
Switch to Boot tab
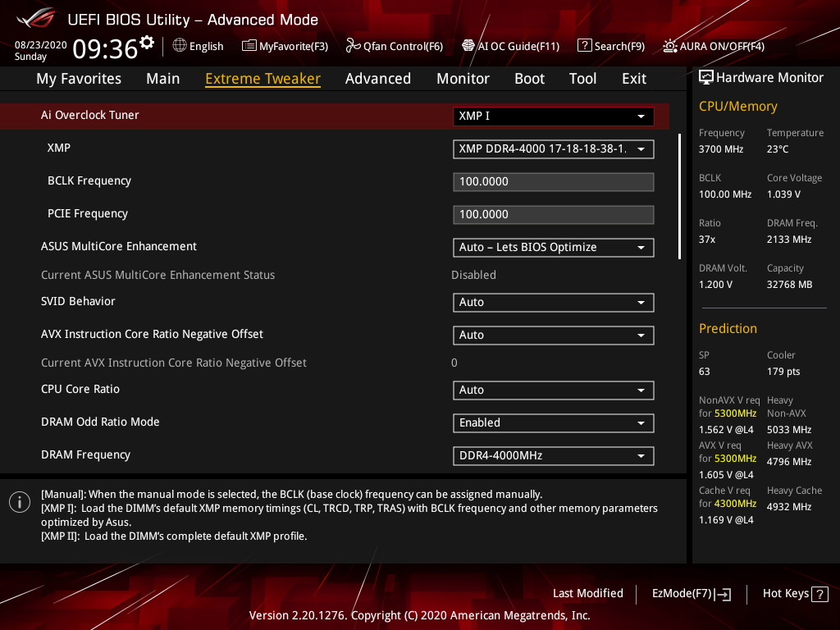529,79
